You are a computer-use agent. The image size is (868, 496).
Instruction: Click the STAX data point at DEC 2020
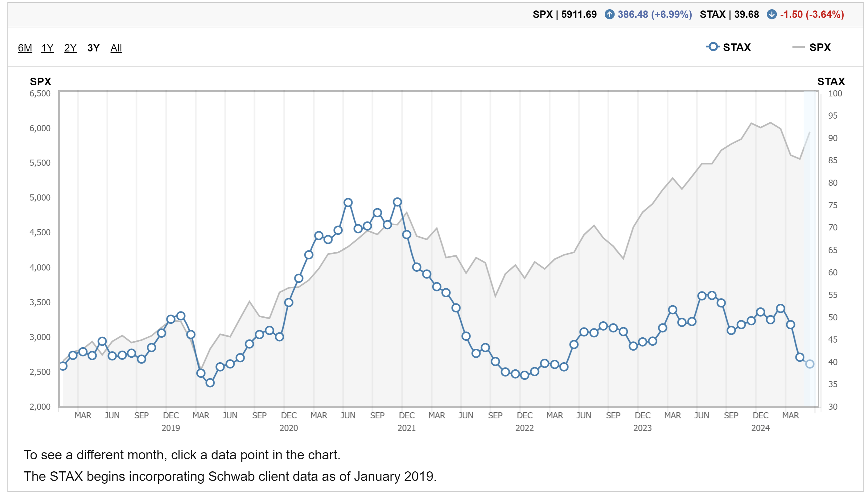(x=289, y=303)
